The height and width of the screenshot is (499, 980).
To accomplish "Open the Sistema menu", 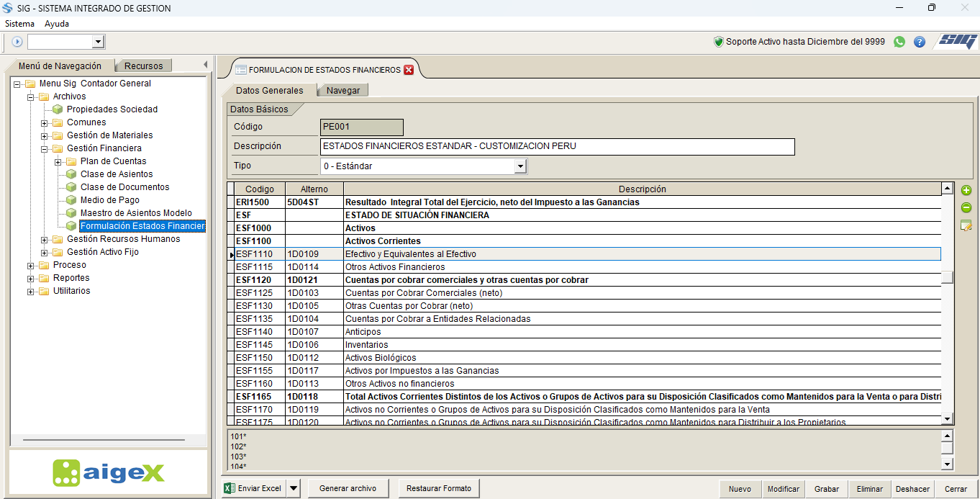I will point(19,24).
